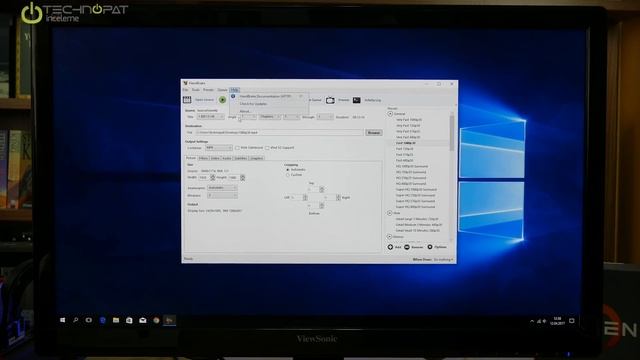The image size is (640, 360).
Task: Switch to the Chapters tab
Action: (x=256, y=158)
